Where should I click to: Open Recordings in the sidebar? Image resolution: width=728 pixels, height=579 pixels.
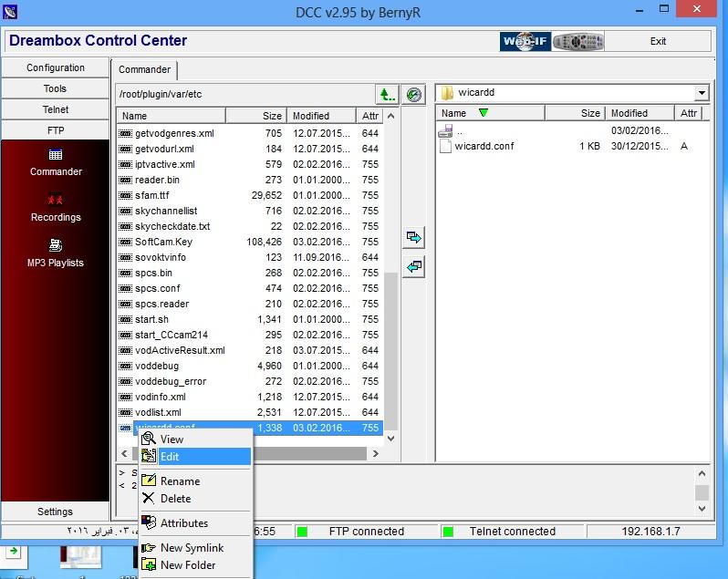click(x=56, y=208)
